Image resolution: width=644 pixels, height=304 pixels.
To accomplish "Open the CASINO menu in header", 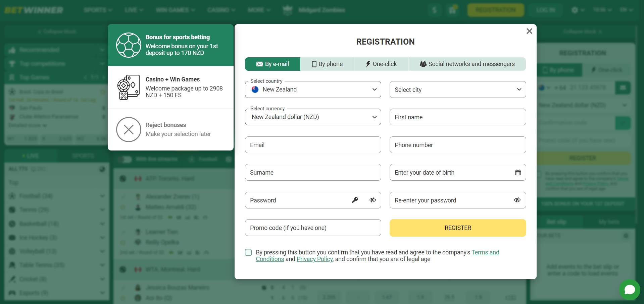I will [x=221, y=10].
